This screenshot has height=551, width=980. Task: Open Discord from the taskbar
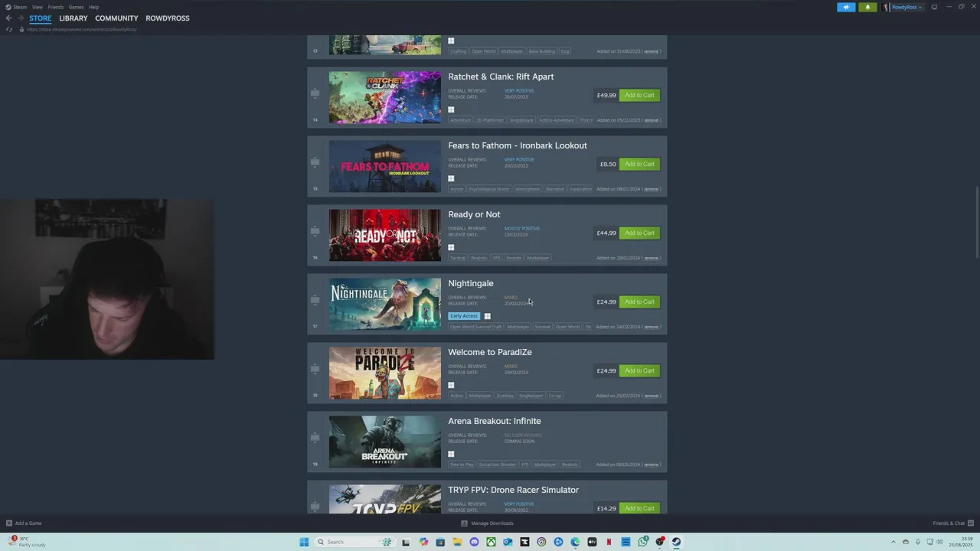(474, 542)
